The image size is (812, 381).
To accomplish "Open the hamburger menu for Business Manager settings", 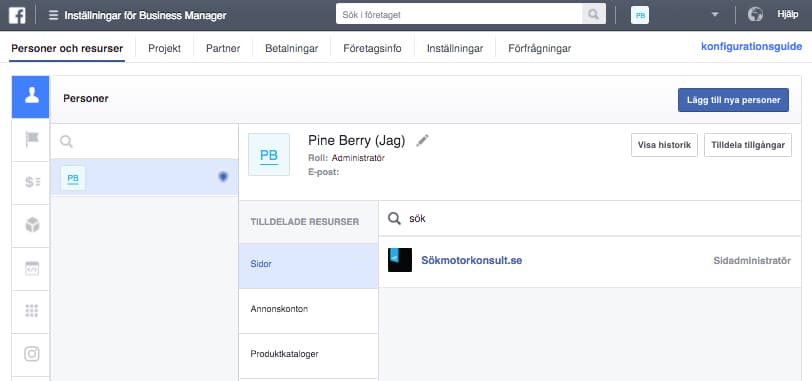I will (53, 16).
